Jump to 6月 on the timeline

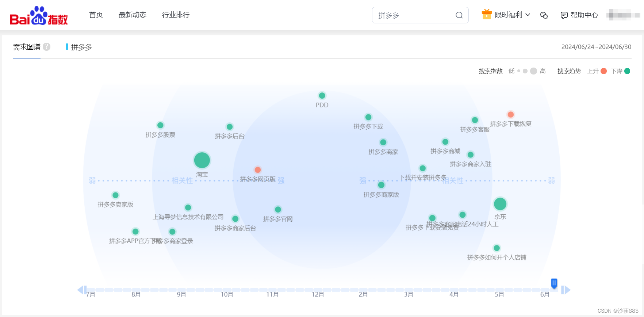pyautogui.click(x=545, y=294)
